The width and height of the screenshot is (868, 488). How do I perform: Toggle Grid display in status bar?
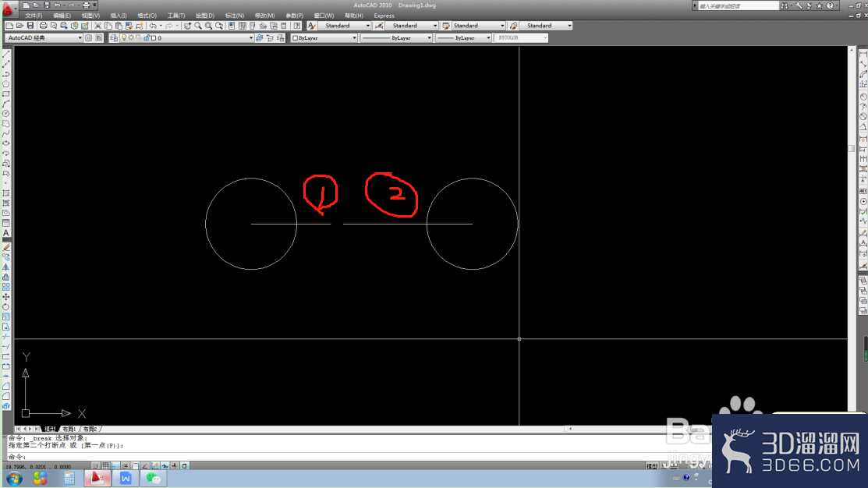tap(105, 466)
